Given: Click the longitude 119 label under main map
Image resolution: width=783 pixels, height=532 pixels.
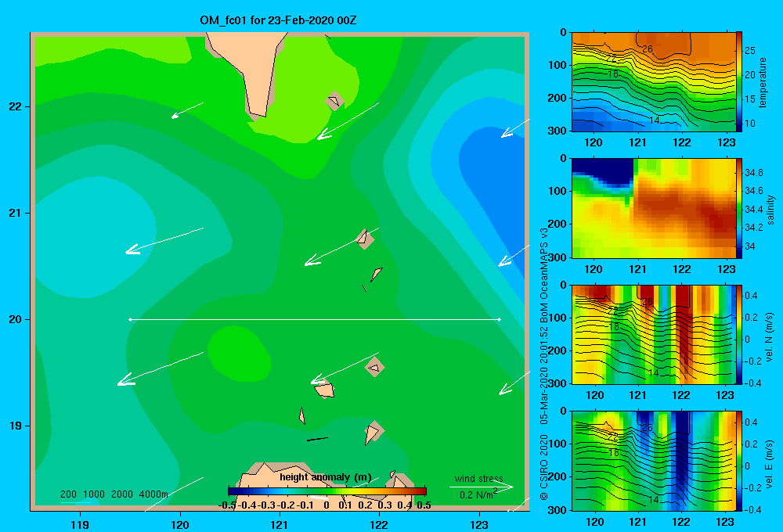Looking at the screenshot, I should [80, 524].
